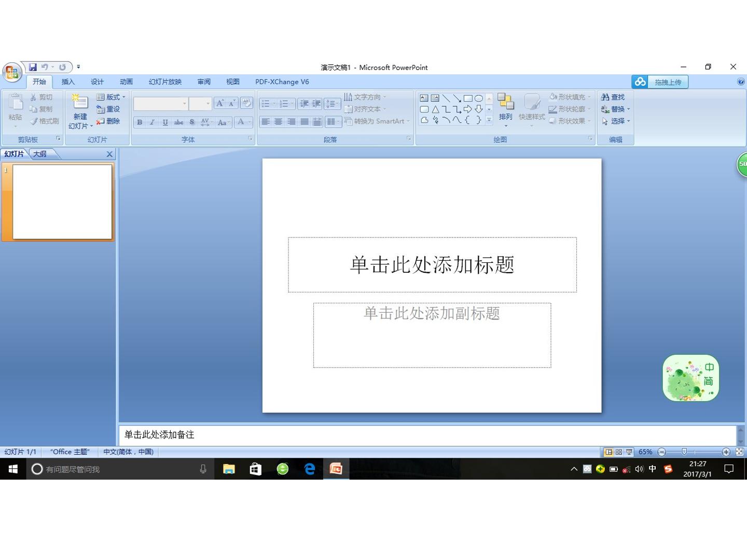
Task: Align text right
Action: (292, 122)
